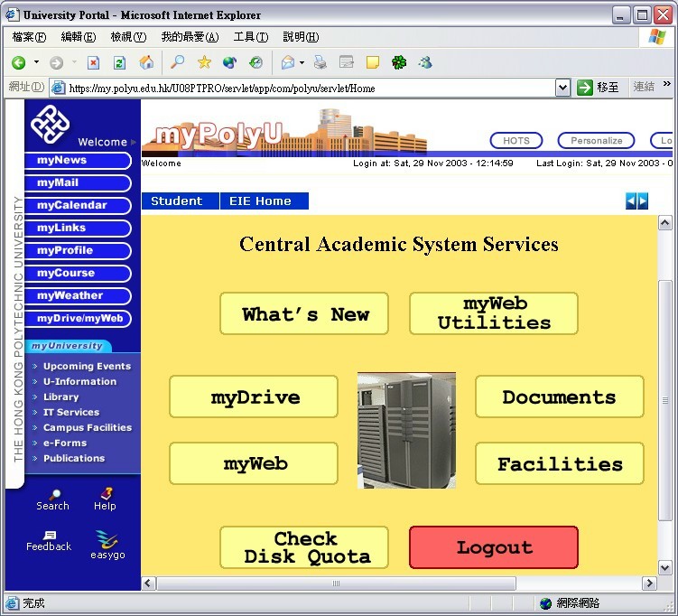Click the right tab-scroll arrow icon

pos(643,201)
